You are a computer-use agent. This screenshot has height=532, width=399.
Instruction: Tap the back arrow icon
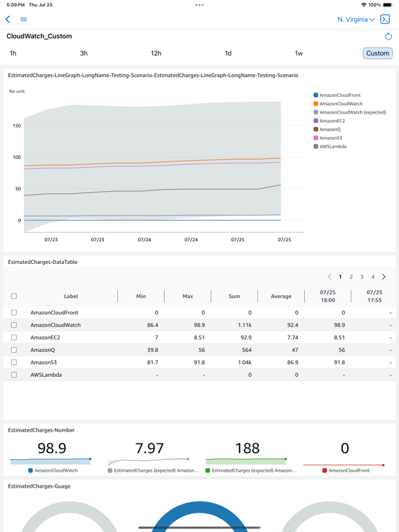pos(8,19)
